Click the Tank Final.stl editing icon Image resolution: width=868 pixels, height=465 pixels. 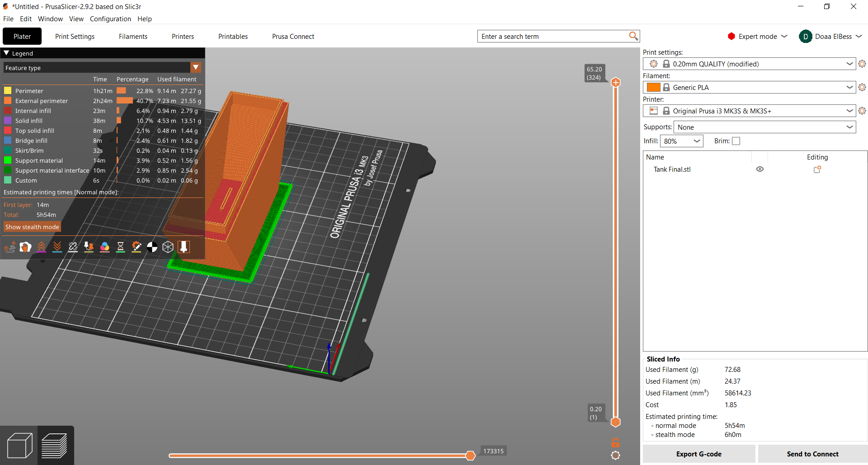point(817,169)
